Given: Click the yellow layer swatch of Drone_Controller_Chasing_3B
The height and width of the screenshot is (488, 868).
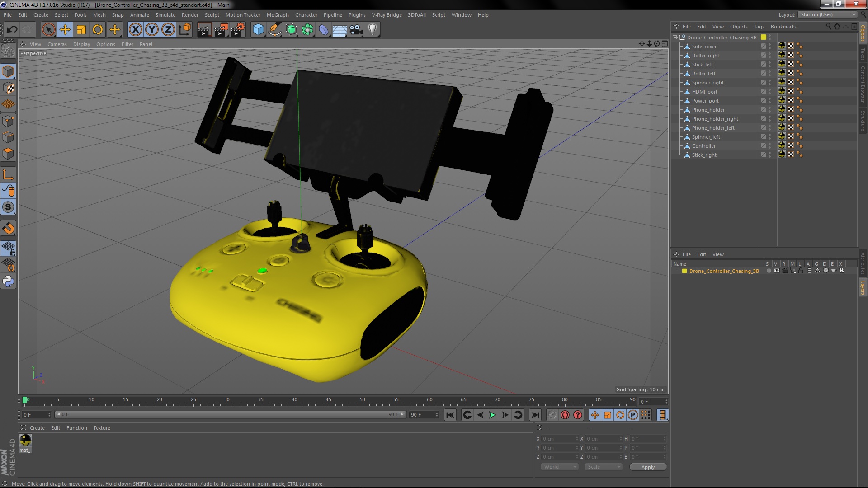Looking at the screenshot, I should point(764,38).
